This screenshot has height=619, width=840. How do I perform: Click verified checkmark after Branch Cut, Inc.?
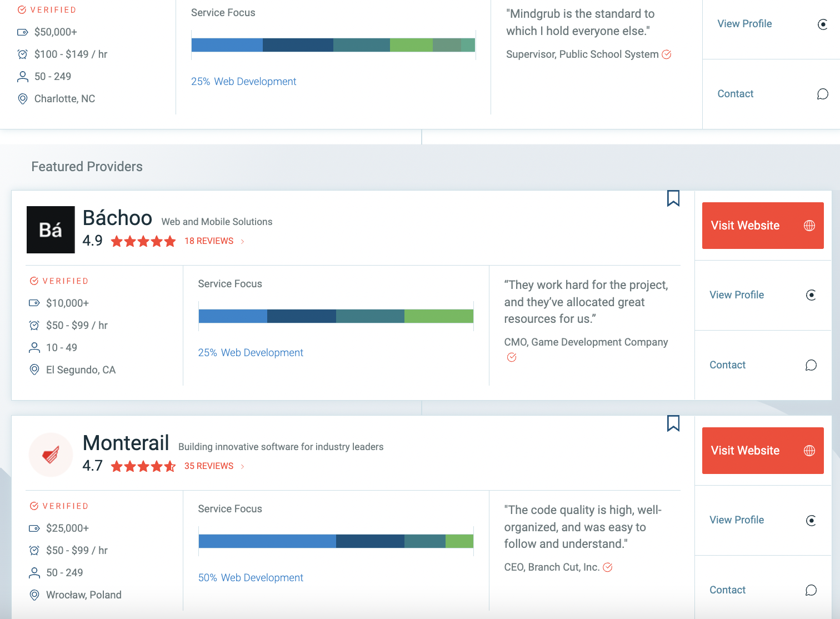(608, 567)
